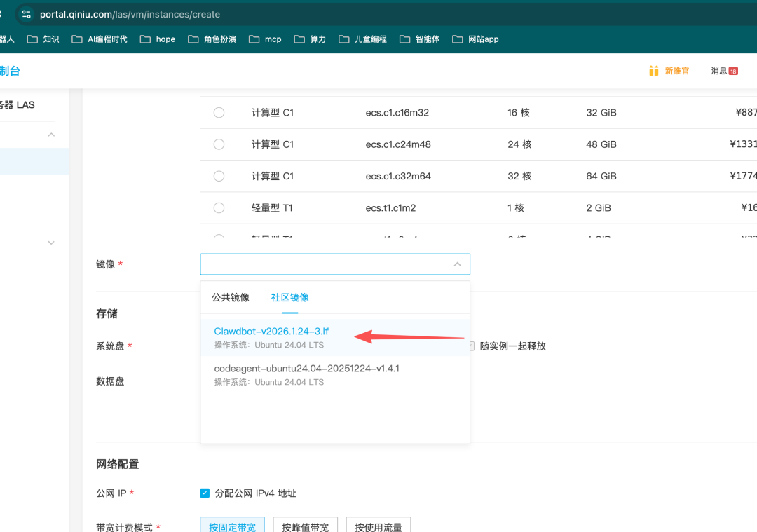This screenshot has height=532, width=757.
Task: Toggle the 随实例一起释放 checkbox
Action: [x=472, y=346]
